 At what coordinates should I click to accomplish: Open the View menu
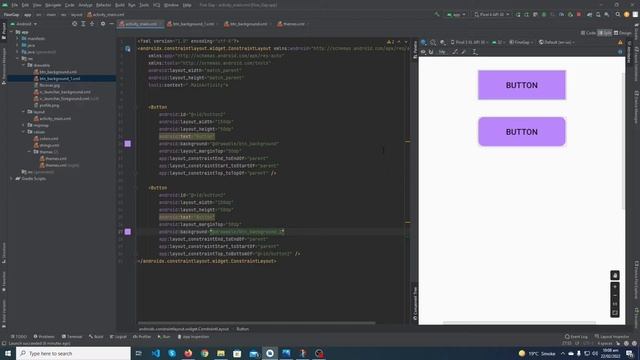pos(37,5)
